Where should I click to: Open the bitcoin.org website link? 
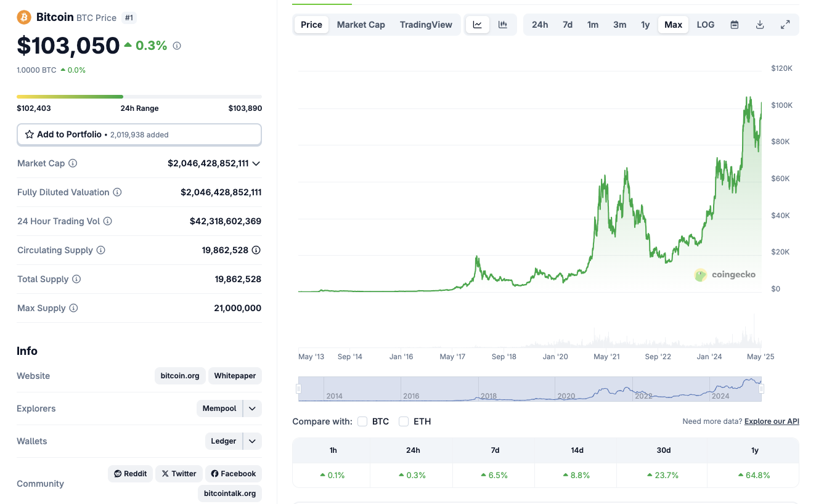pyautogui.click(x=180, y=376)
